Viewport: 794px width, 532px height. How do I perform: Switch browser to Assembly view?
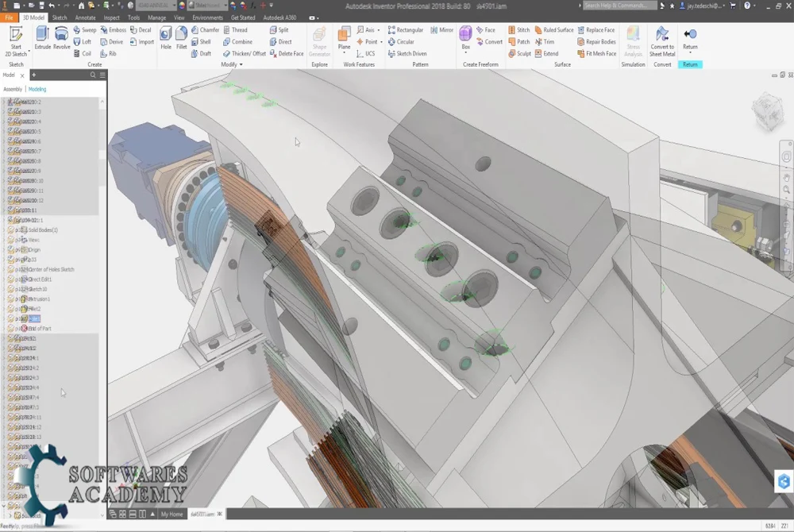(13, 89)
